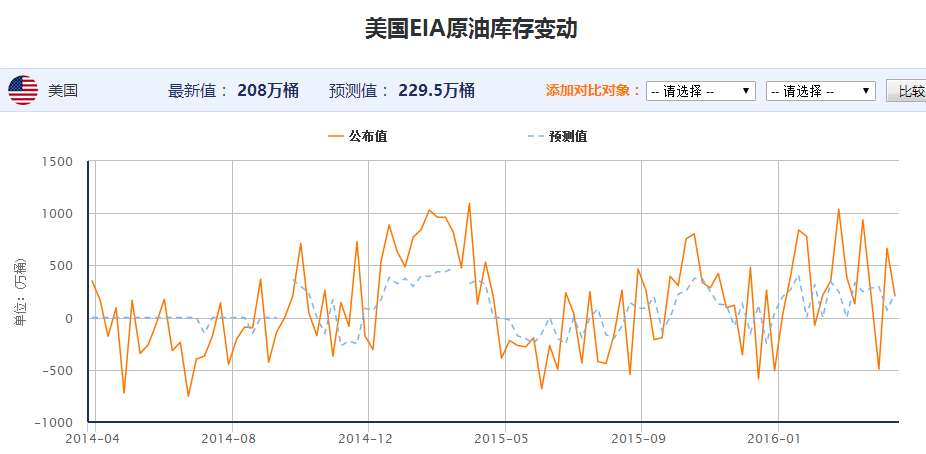Open the first 请选择 comparison dropdown
Image resolution: width=926 pixels, height=454 pixels.
pyautogui.click(x=701, y=91)
